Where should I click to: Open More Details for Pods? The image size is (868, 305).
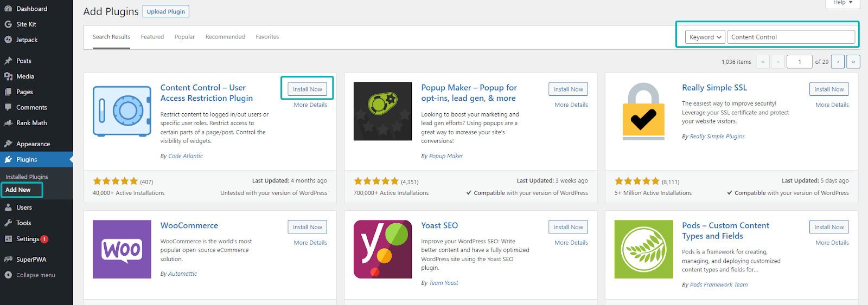tap(832, 243)
